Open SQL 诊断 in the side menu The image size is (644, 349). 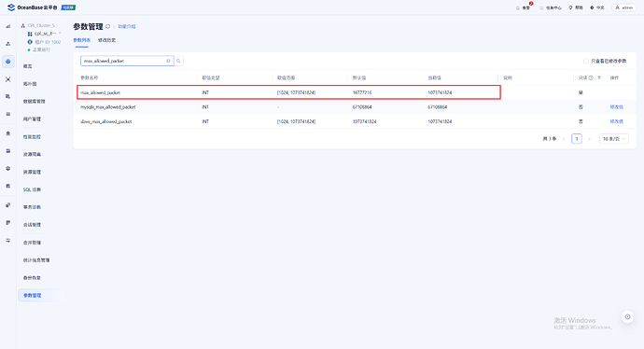[x=32, y=189]
